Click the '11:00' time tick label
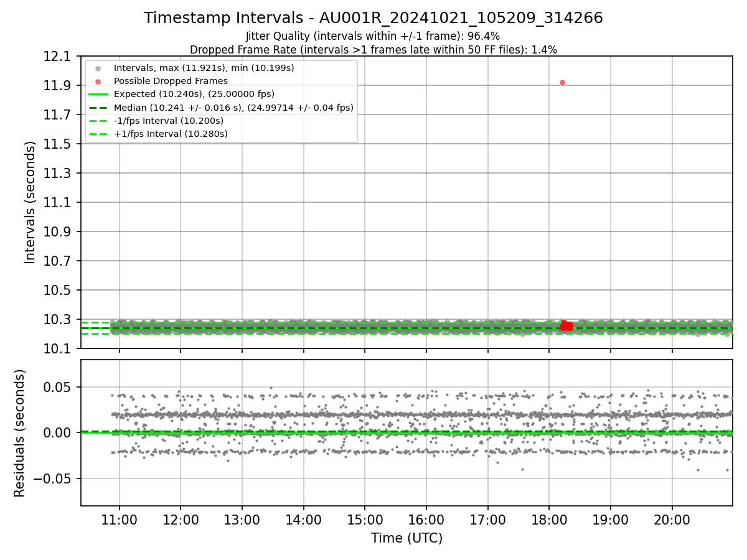This screenshot has height=560, width=747. click(x=120, y=519)
